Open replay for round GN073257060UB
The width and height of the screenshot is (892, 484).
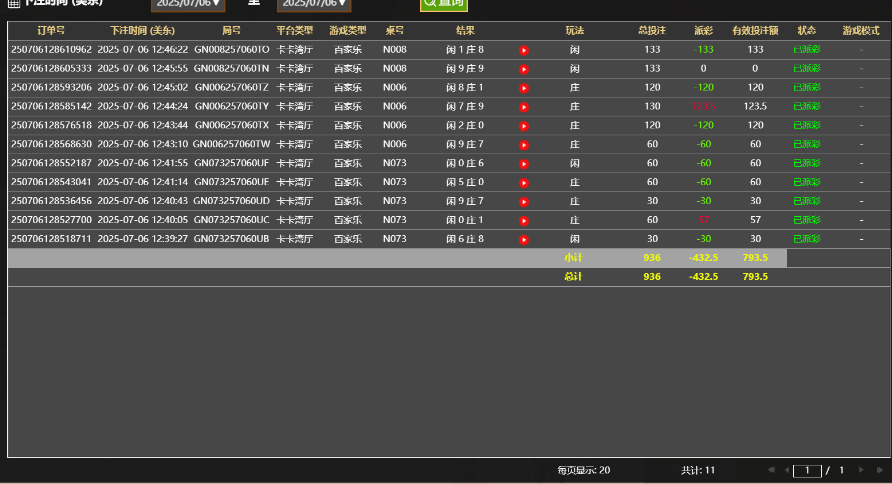click(x=524, y=239)
